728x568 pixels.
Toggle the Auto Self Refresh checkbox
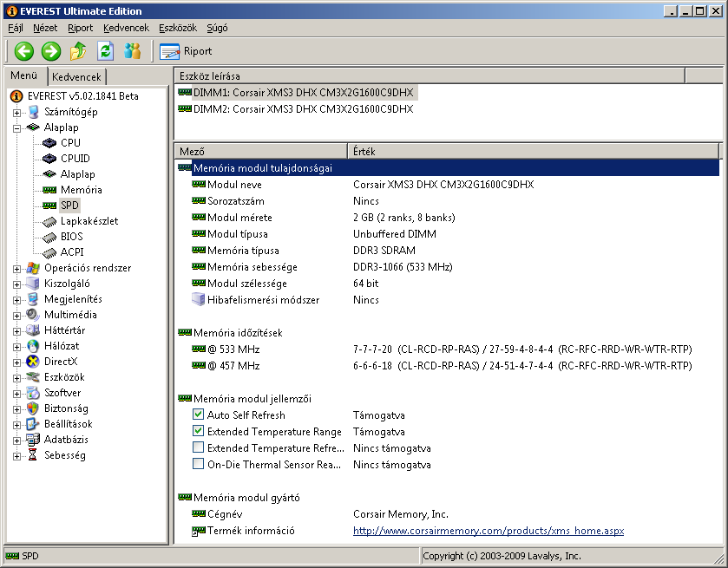(x=198, y=414)
